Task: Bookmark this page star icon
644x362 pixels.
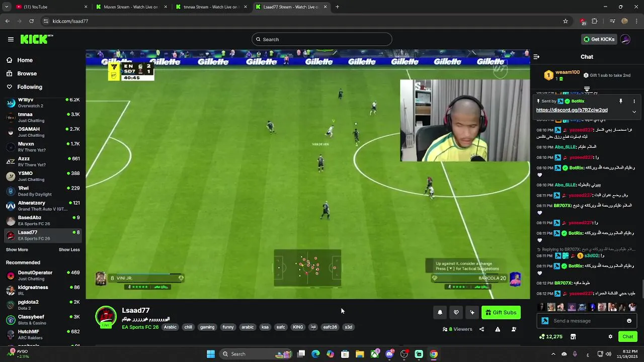Action: tap(566, 21)
